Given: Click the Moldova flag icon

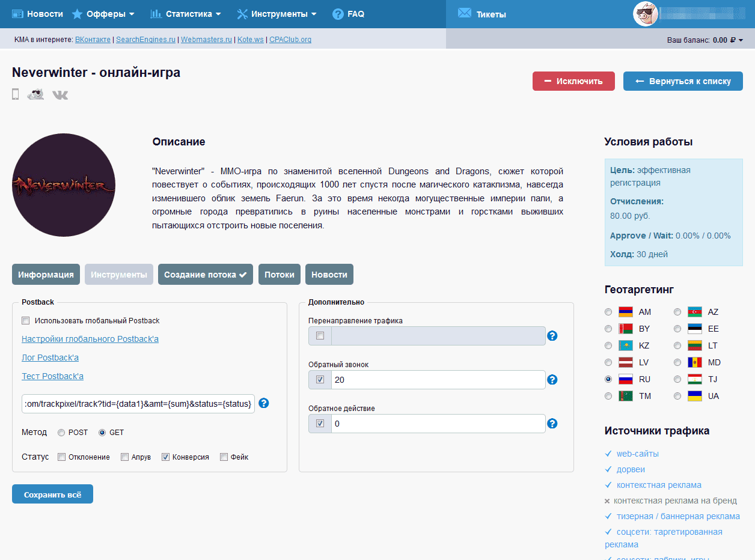Looking at the screenshot, I should click(x=695, y=362).
